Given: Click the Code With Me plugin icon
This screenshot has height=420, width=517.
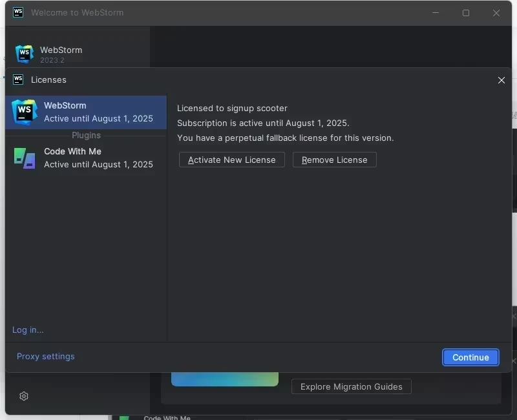Looking at the screenshot, I should pos(25,158).
